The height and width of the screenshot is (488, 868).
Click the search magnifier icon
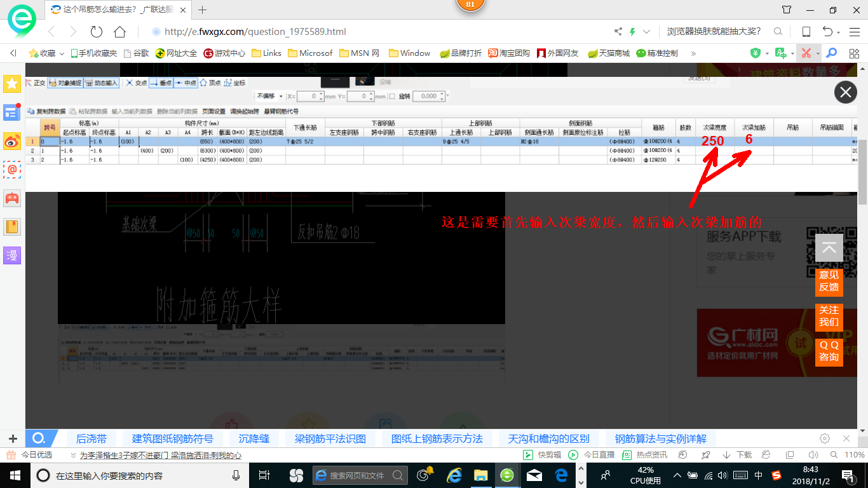(x=778, y=32)
